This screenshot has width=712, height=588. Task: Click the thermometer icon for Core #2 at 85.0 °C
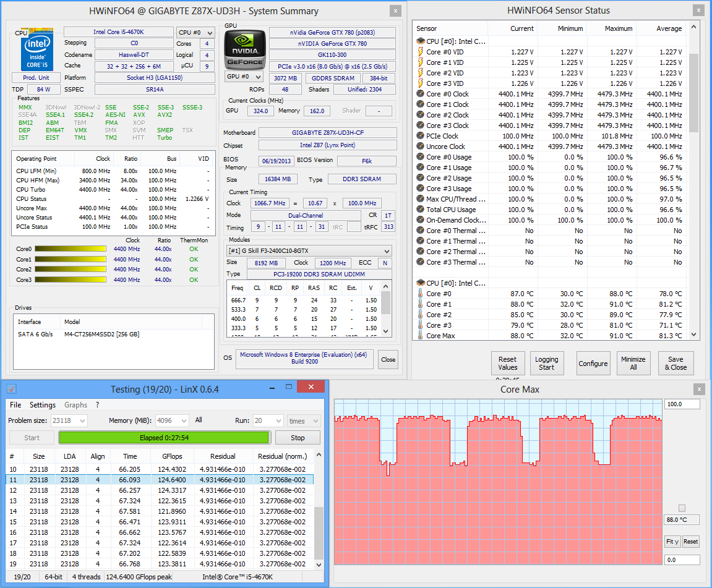421,315
